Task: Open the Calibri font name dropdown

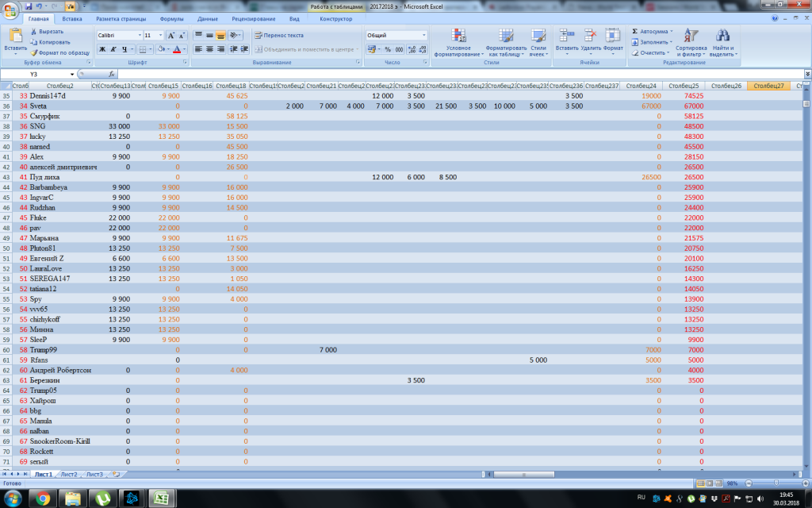Action: tap(138, 36)
